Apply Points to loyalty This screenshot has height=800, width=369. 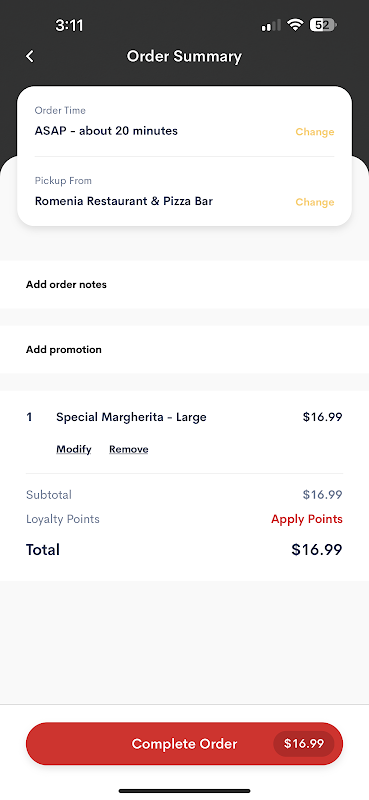pos(307,519)
